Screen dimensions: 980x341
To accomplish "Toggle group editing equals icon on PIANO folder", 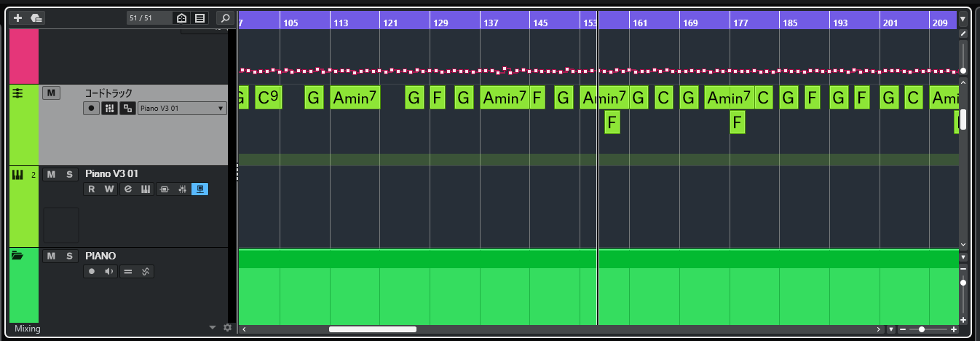I will click(x=128, y=272).
